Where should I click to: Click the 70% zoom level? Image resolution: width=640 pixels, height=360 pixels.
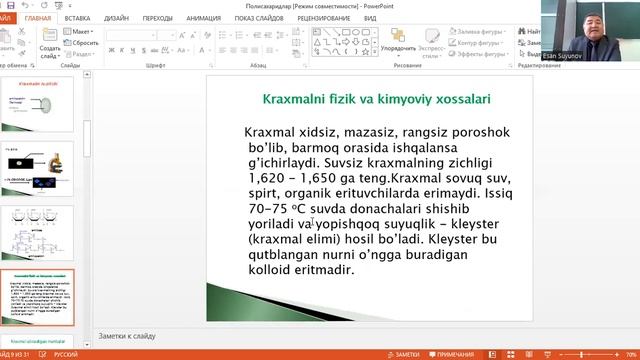point(631,354)
